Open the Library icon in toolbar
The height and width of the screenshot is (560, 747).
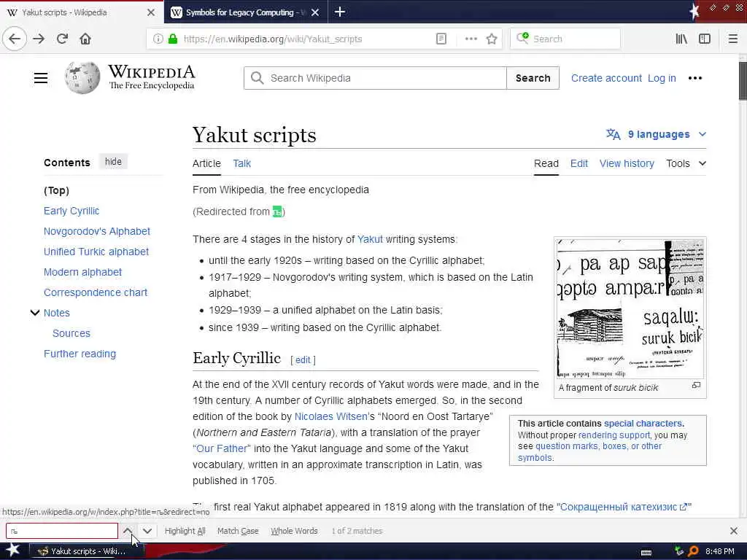point(681,39)
